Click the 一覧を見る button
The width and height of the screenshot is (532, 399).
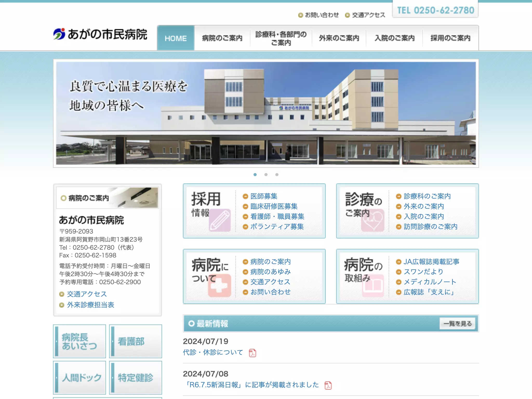pyautogui.click(x=457, y=323)
